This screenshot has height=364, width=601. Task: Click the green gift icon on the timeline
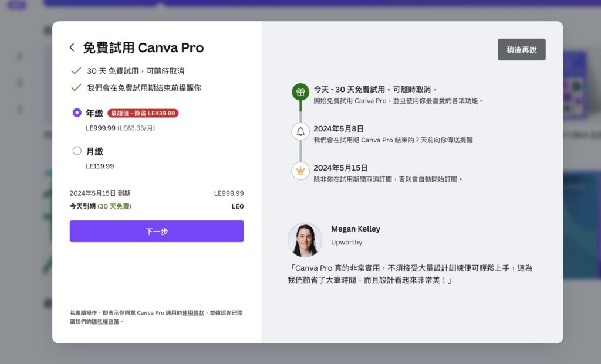coord(300,92)
